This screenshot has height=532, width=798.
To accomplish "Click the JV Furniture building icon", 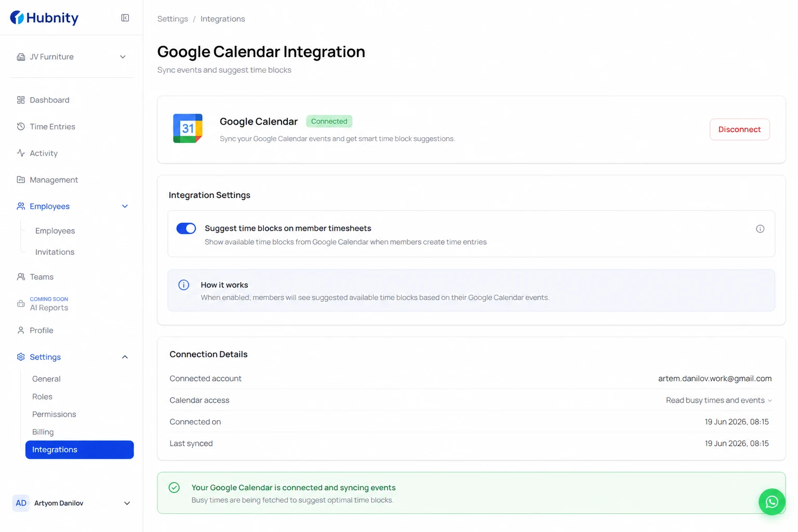I will point(21,57).
